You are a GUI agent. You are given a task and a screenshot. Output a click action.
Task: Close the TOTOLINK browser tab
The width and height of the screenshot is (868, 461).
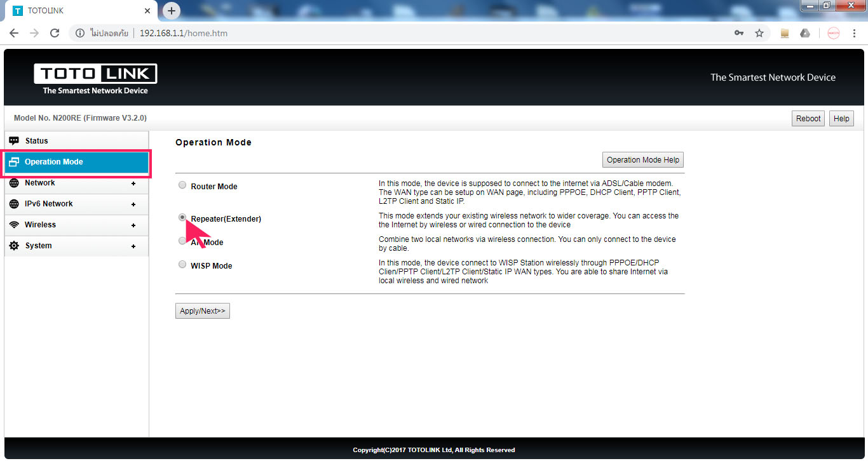(147, 11)
